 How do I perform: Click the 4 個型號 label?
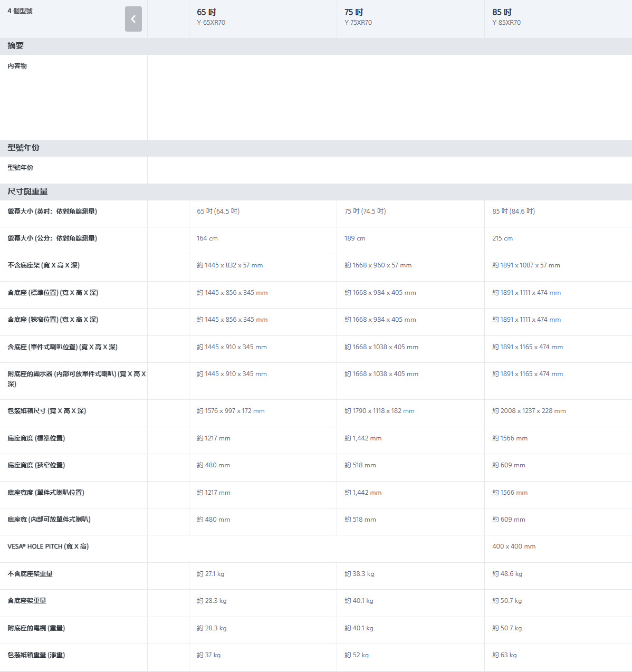20,11
